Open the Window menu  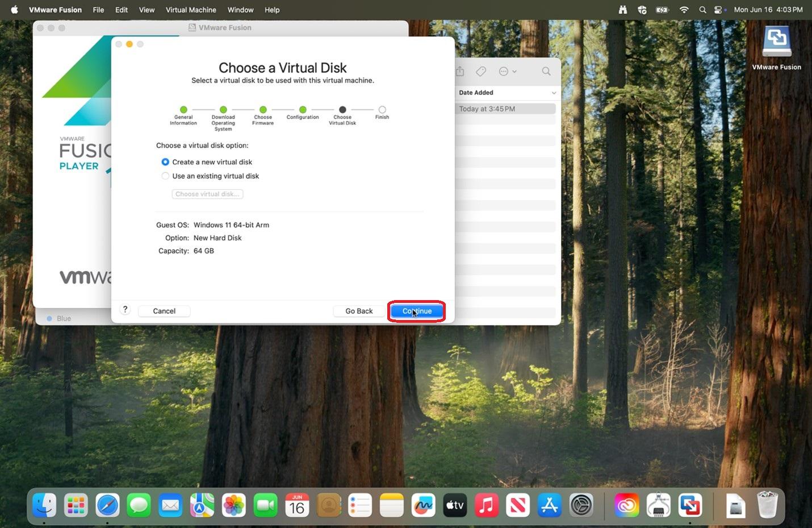[240, 10]
